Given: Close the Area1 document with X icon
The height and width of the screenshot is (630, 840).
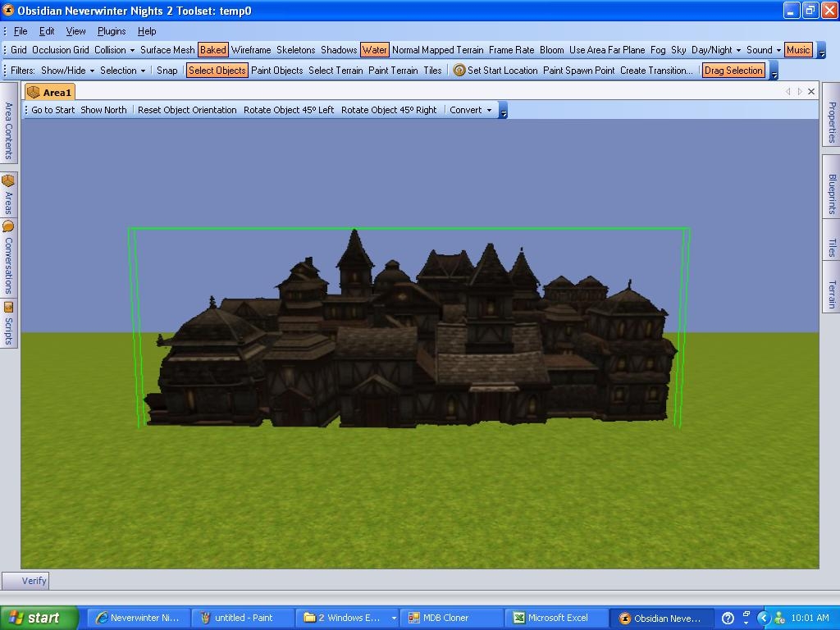Looking at the screenshot, I should pos(811,92).
